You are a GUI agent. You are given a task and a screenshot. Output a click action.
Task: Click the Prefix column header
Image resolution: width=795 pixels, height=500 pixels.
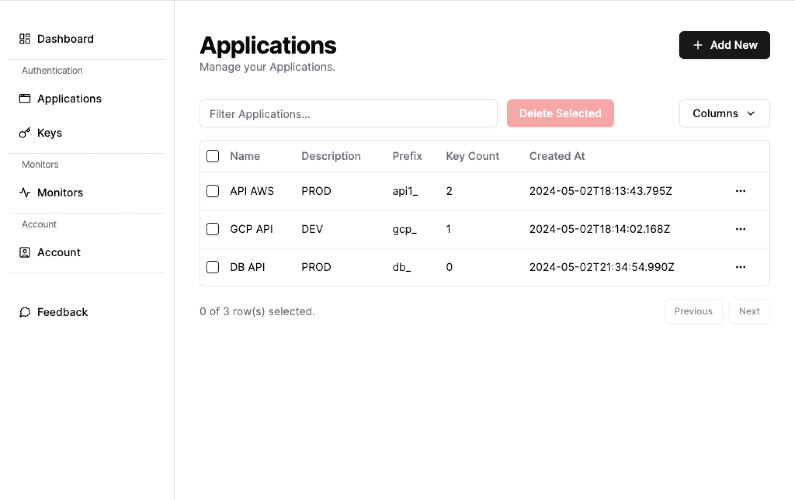(x=407, y=156)
